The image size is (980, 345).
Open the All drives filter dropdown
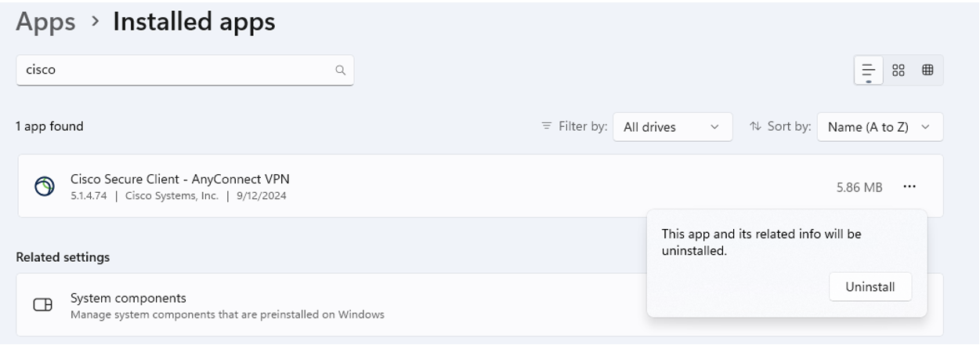coord(672,126)
